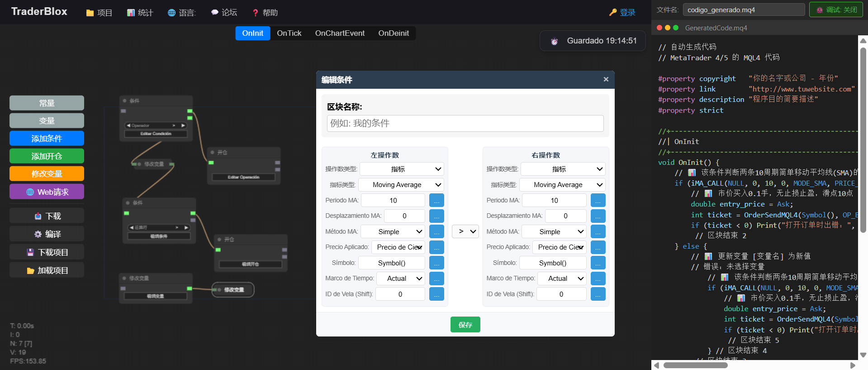Click left Método MA ellipsis button
The image size is (868, 370).
coord(436,231)
